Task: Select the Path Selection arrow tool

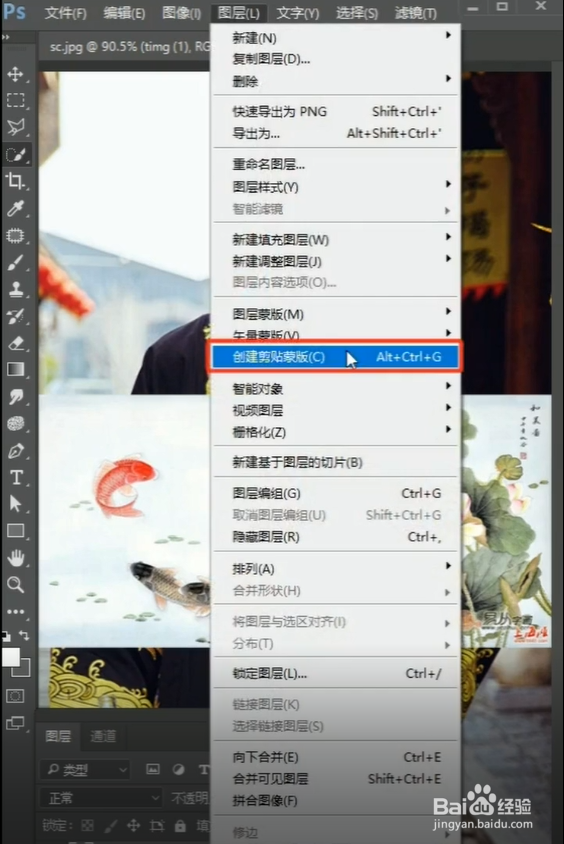Action: click(15, 504)
